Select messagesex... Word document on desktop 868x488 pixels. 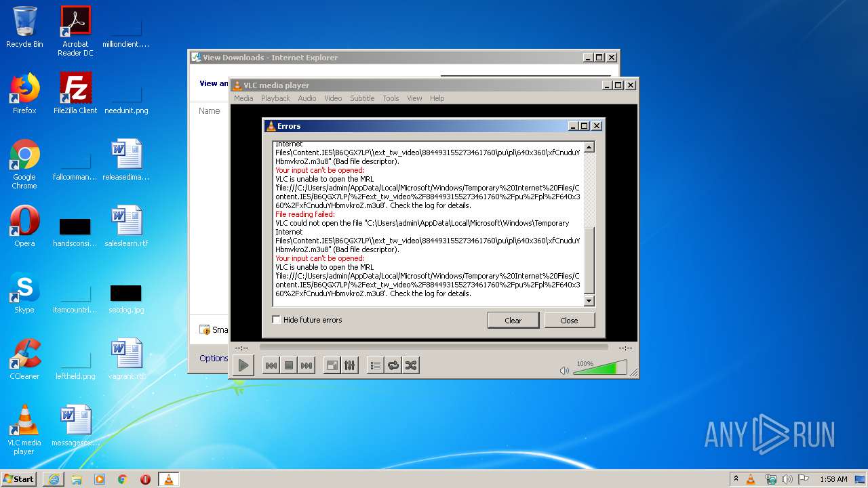(75, 425)
